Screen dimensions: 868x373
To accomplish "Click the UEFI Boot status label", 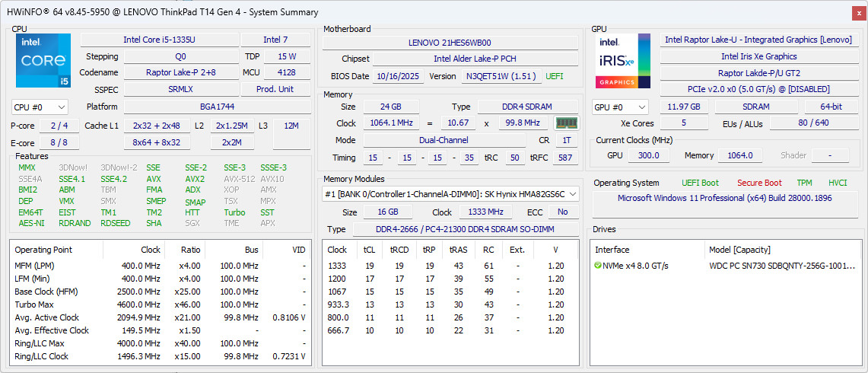I will (x=701, y=183).
